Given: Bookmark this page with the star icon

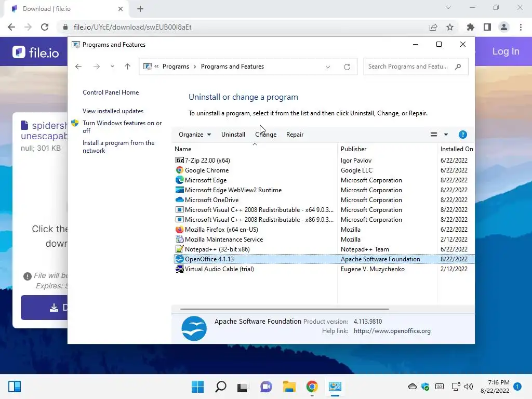Looking at the screenshot, I should [450, 27].
